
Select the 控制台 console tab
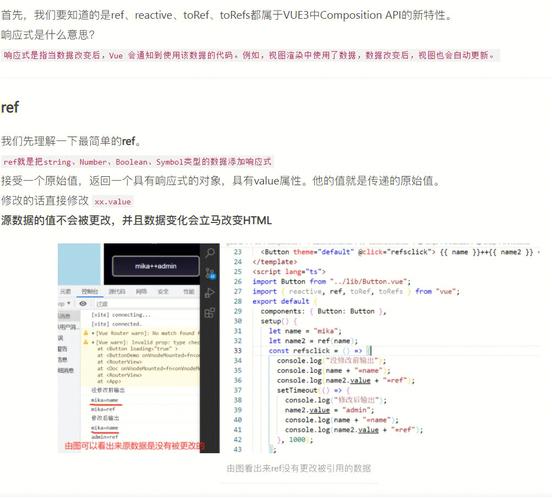pyautogui.click(x=90, y=292)
